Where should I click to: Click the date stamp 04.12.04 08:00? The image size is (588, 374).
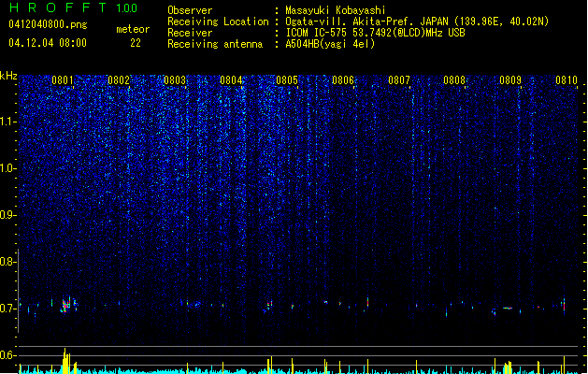pyautogui.click(x=48, y=43)
